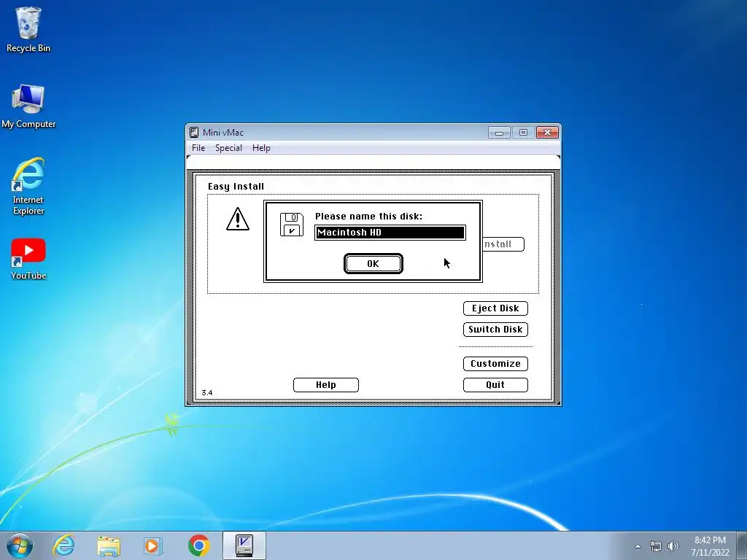747x560 pixels.
Task: Minimize the Mini vMac window
Action: [499, 133]
